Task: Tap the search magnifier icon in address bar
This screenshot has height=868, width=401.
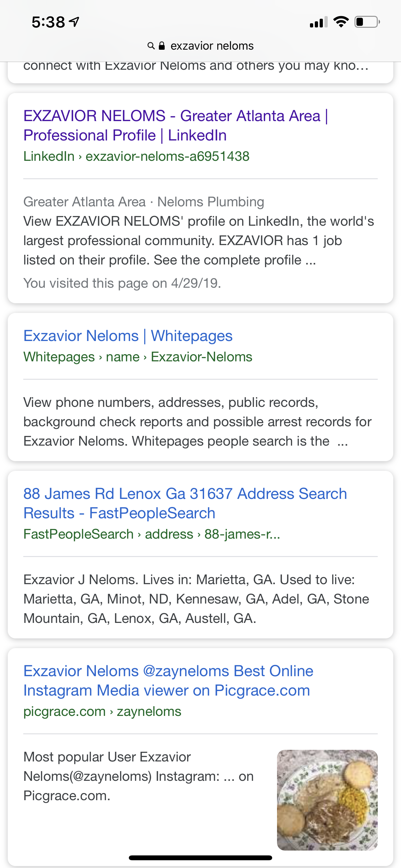Action: coord(151,46)
